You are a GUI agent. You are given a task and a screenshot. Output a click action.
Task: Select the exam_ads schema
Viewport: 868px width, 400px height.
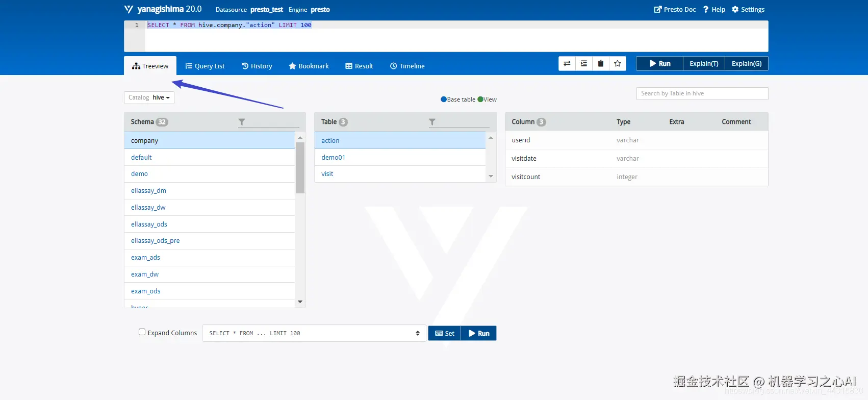[x=210, y=258]
